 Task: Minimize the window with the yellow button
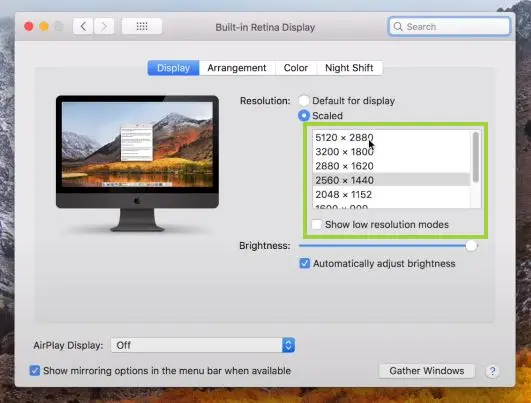tap(44, 26)
